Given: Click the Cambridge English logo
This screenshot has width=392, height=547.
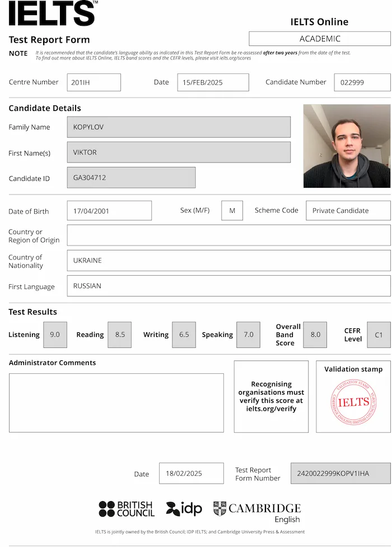Looking at the screenshot, I should tap(257, 512).
